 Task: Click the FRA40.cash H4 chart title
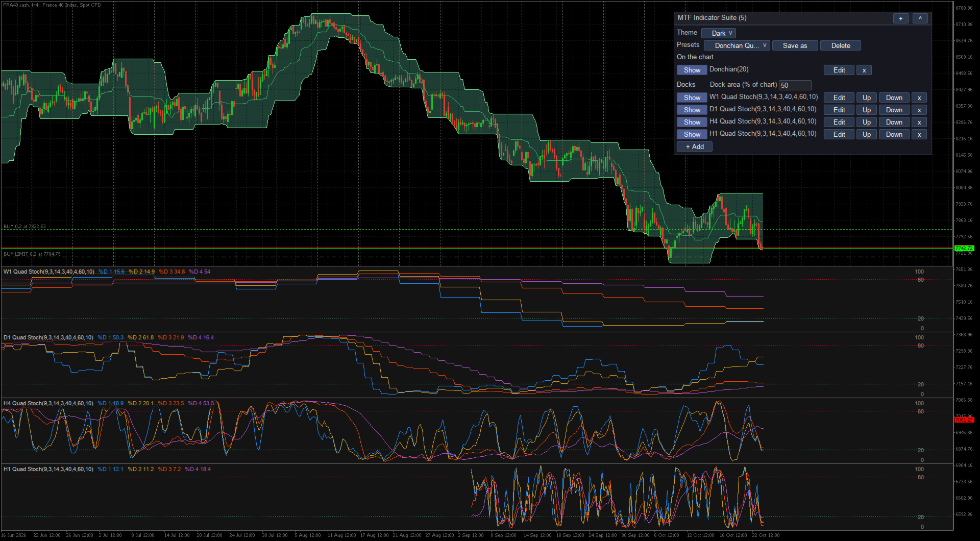(x=52, y=5)
